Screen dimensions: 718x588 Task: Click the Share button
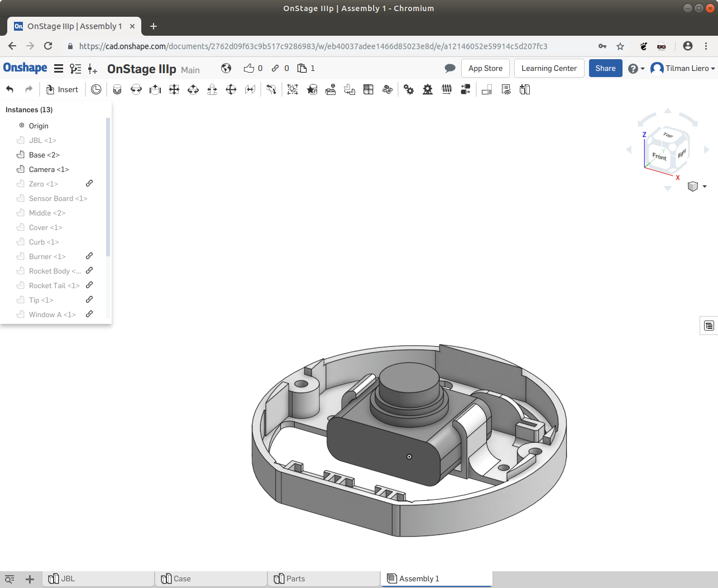pyautogui.click(x=605, y=68)
